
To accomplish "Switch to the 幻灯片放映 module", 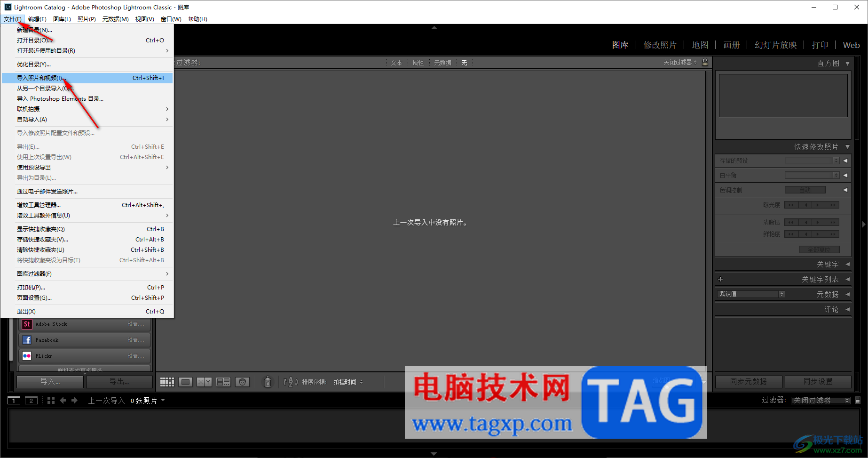I will tap(775, 45).
